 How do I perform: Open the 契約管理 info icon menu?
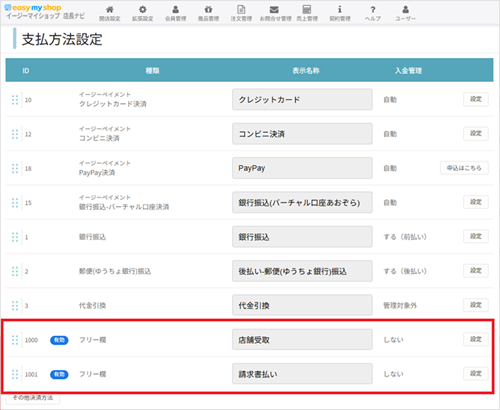coord(340,13)
